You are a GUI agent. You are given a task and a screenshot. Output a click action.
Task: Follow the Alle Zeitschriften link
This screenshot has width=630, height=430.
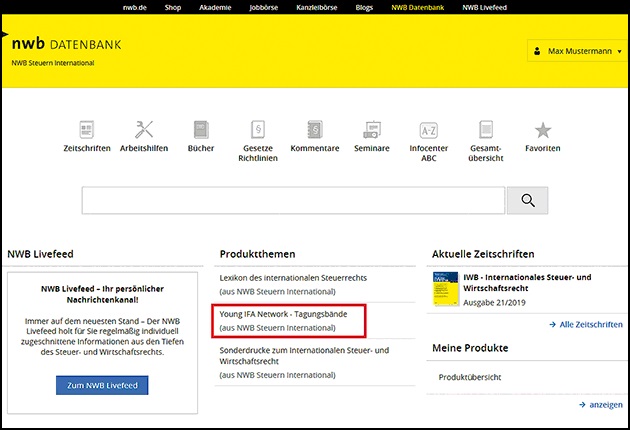click(590, 325)
